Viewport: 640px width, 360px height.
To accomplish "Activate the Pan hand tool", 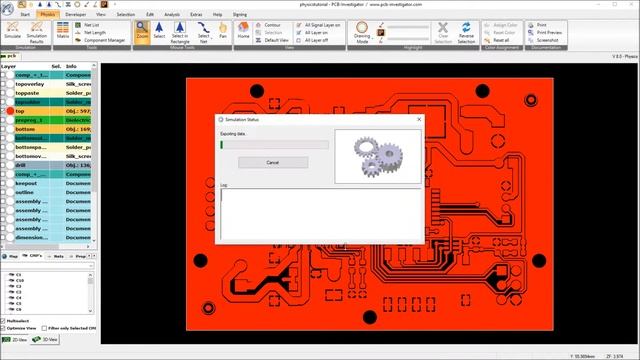I will coord(222,31).
